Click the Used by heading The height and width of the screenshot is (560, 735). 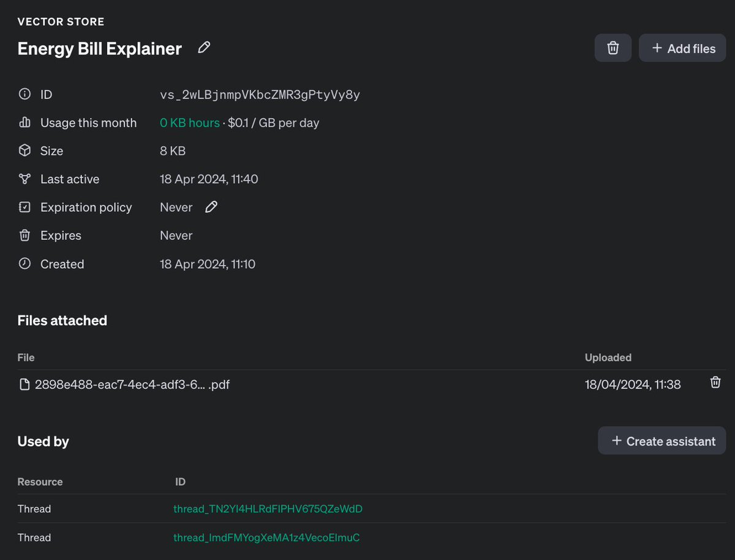43,441
